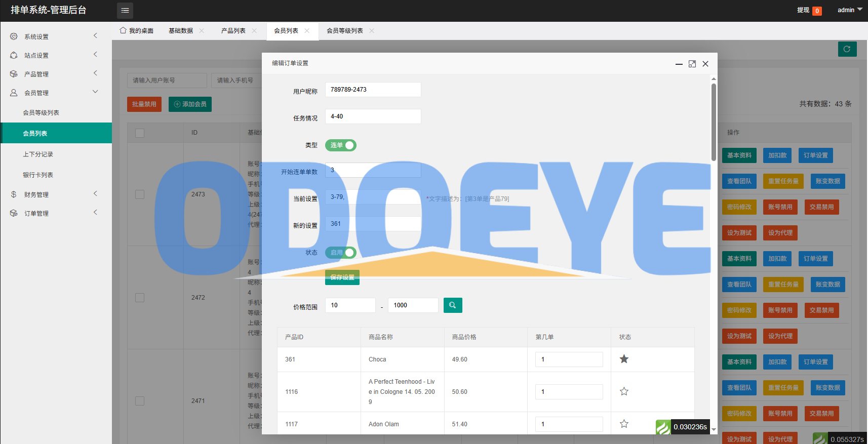Click the 添加会员 button
Viewport: 868px width, 444px height.
click(190, 104)
